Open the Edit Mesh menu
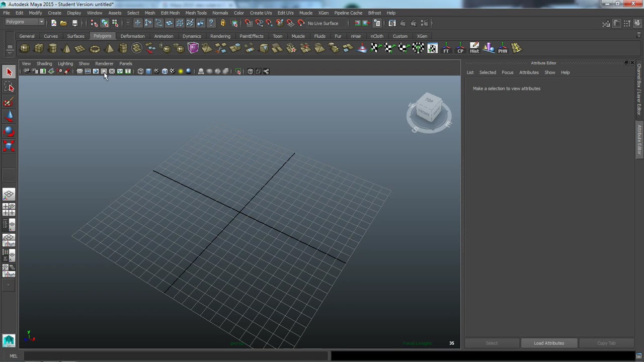 170,13
